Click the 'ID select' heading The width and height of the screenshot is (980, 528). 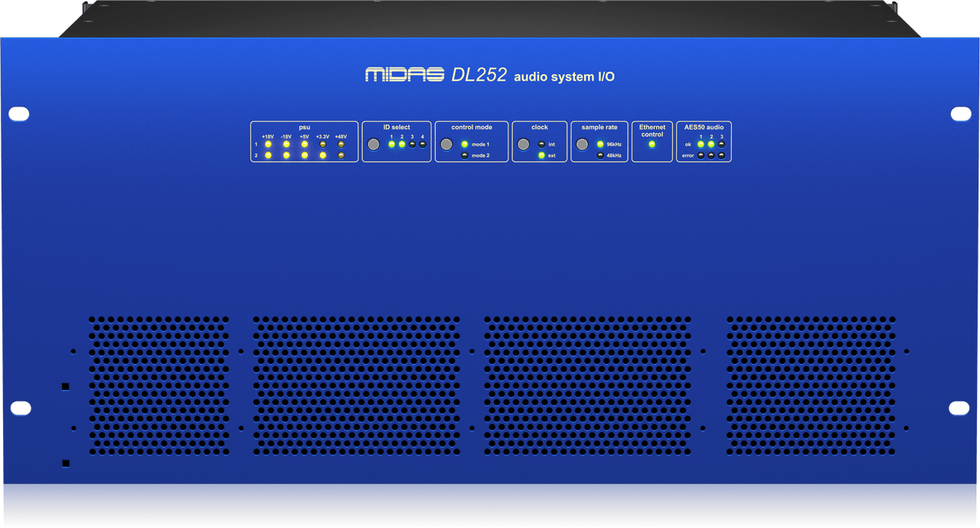click(x=397, y=127)
